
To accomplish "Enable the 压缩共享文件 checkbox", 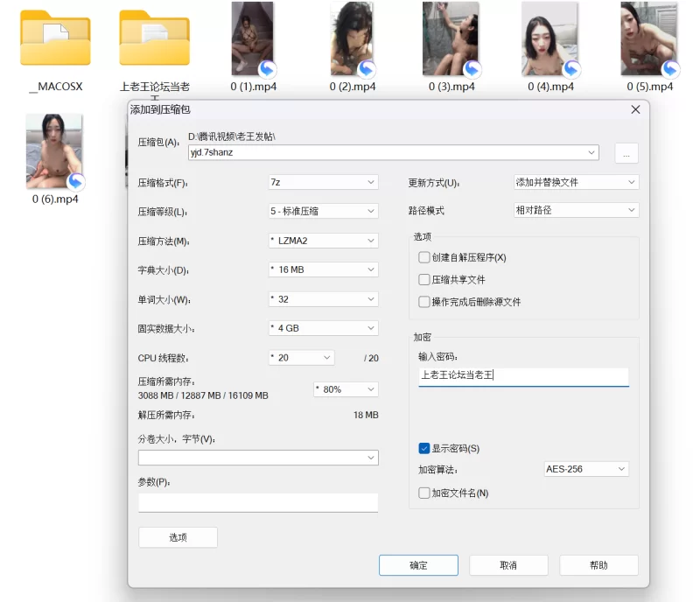I will (424, 280).
